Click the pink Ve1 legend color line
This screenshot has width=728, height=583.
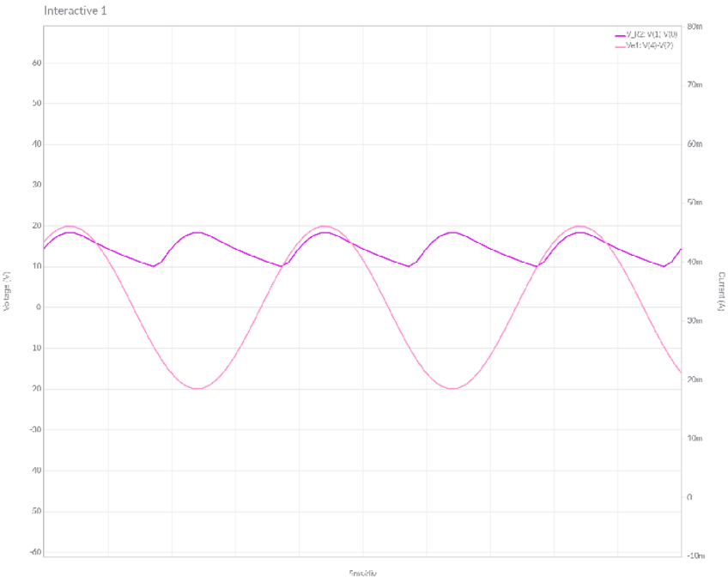620,46
